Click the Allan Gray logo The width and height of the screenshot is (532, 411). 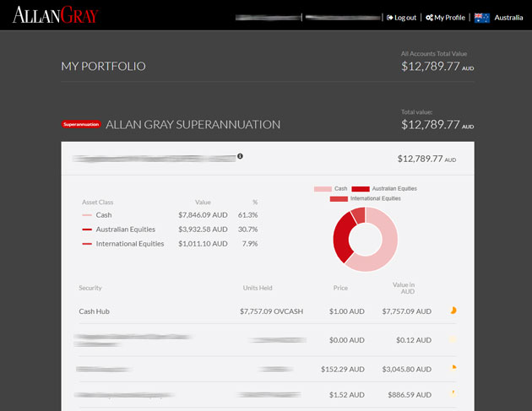[56, 14]
